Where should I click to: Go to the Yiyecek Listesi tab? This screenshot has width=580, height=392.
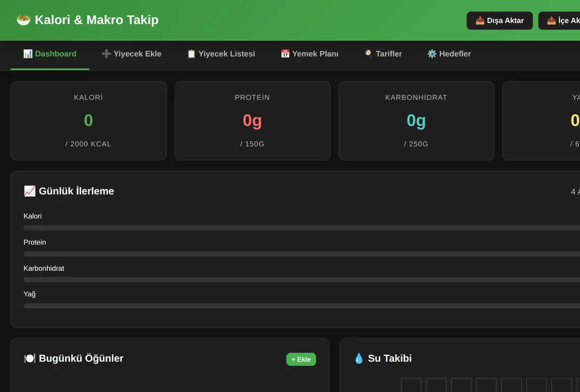click(x=221, y=54)
